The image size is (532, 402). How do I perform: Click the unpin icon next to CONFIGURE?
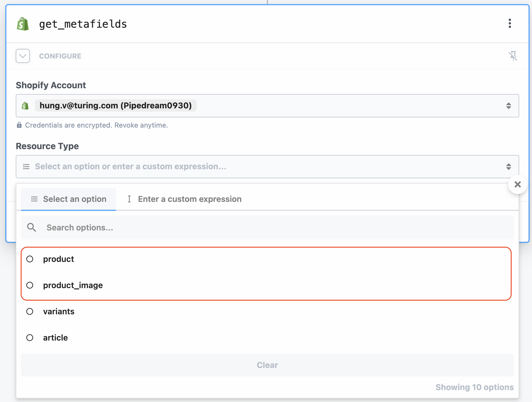click(514, 56)
